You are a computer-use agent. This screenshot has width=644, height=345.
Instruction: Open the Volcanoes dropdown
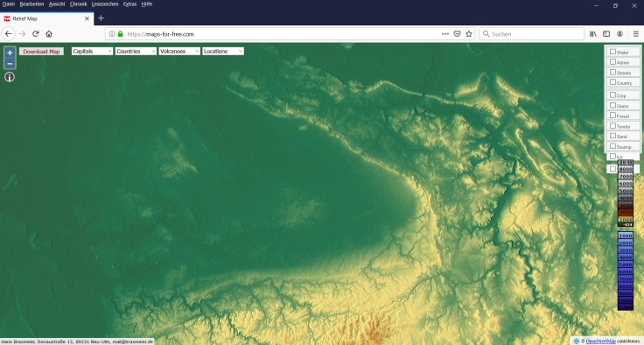click(179, 51)
